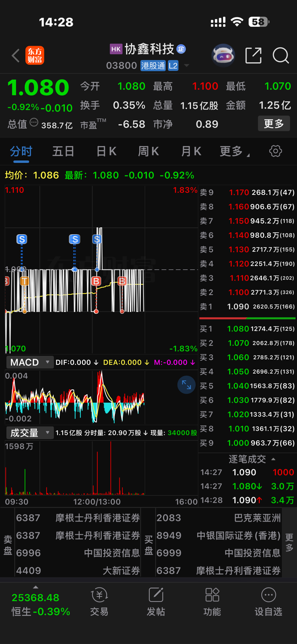The height and width of the screenshot is (644, 297).
Task: Tap 更多 beside broker queue
Action: pos(289,542)
